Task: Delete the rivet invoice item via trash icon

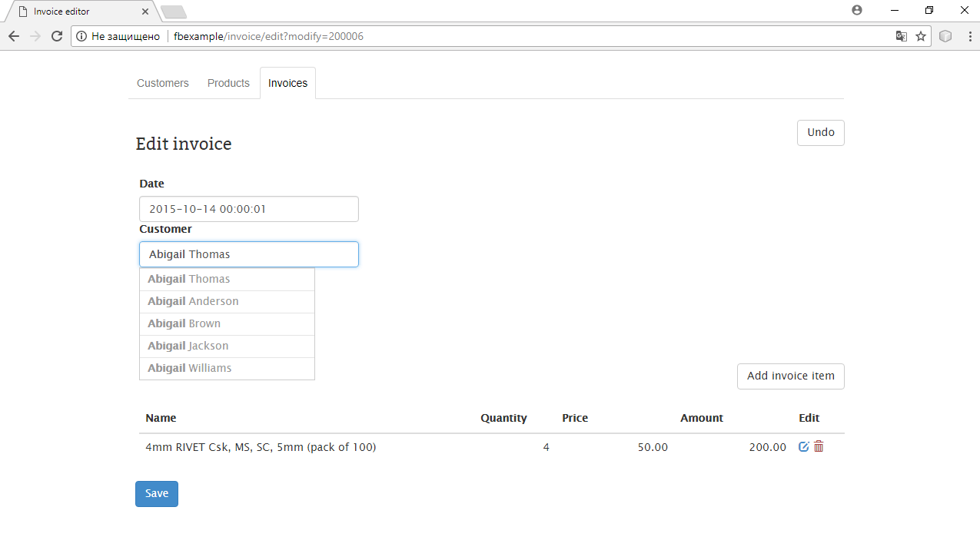Action: [819, 446]
